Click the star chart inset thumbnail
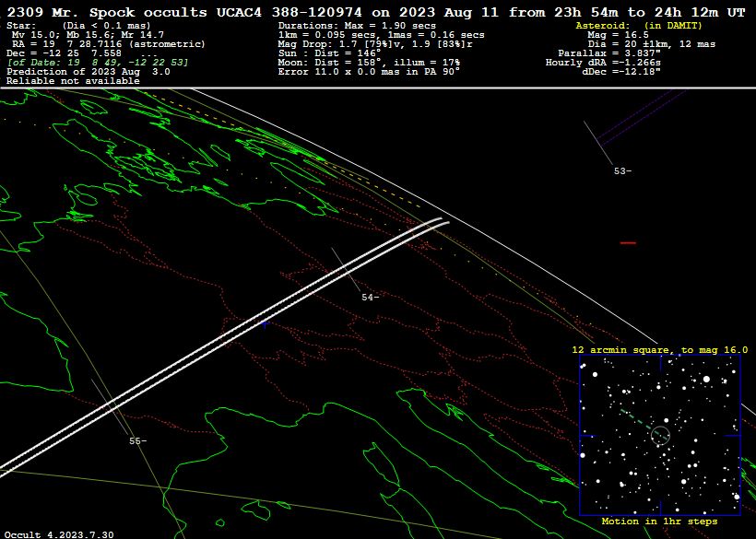The width and height of the screenshot is (756, 539). [660, 436]
